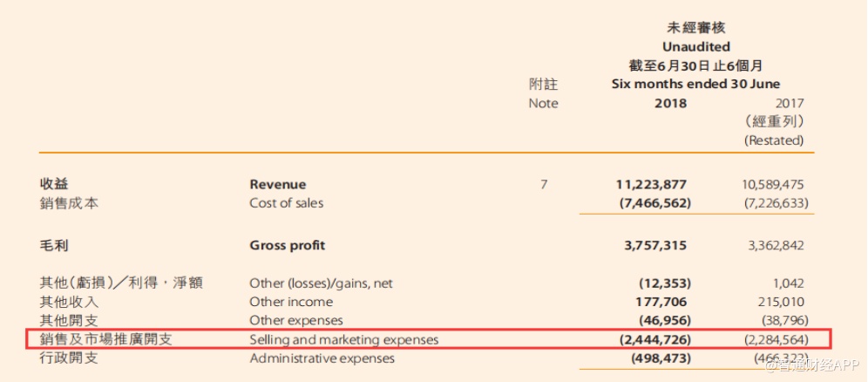This screenshot has width=868, height=382.
Task: Click the Other expenses row label
Action: coord(296,320)
